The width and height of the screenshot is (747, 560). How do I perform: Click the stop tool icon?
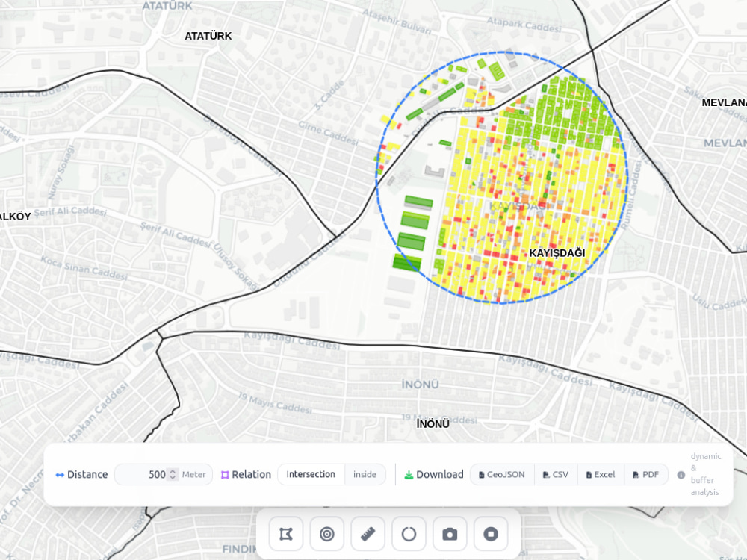tap(492, 533)
